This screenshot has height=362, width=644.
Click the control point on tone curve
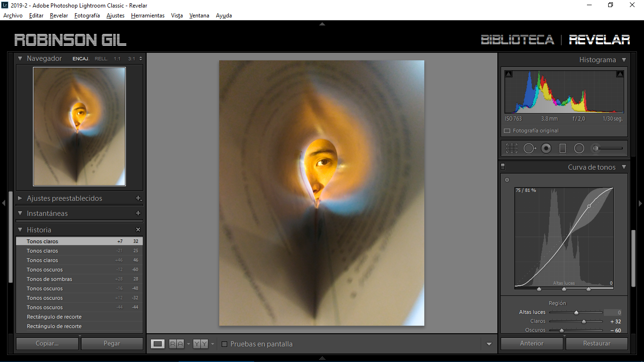[x=589, y=206]
